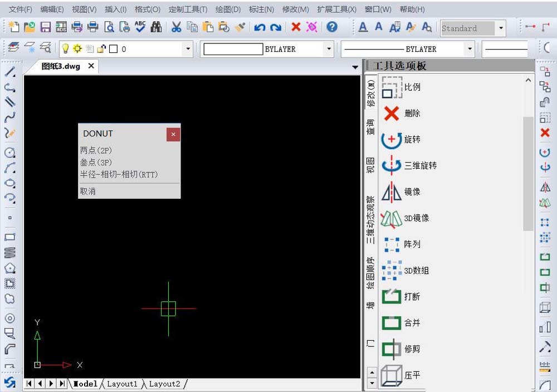The height and width of the screenshot is (392, 557).
Task: Open the BYLAYER color dropdown
Action: point(329,49)
